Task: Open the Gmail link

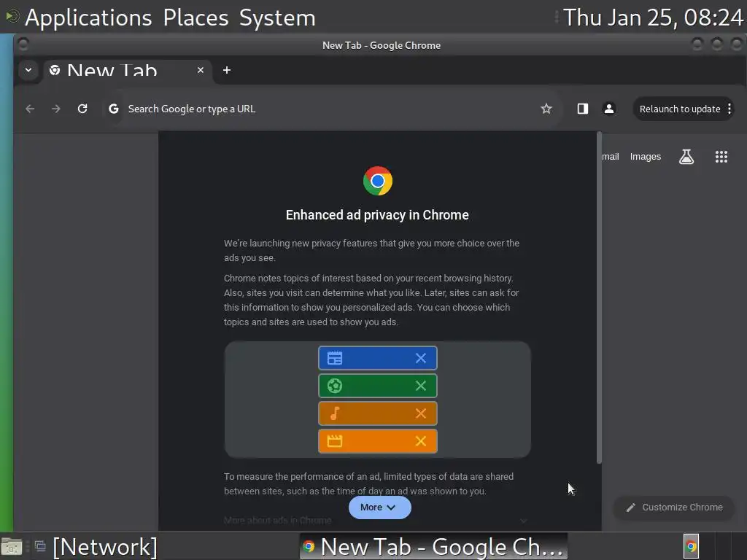Action: 611,157
